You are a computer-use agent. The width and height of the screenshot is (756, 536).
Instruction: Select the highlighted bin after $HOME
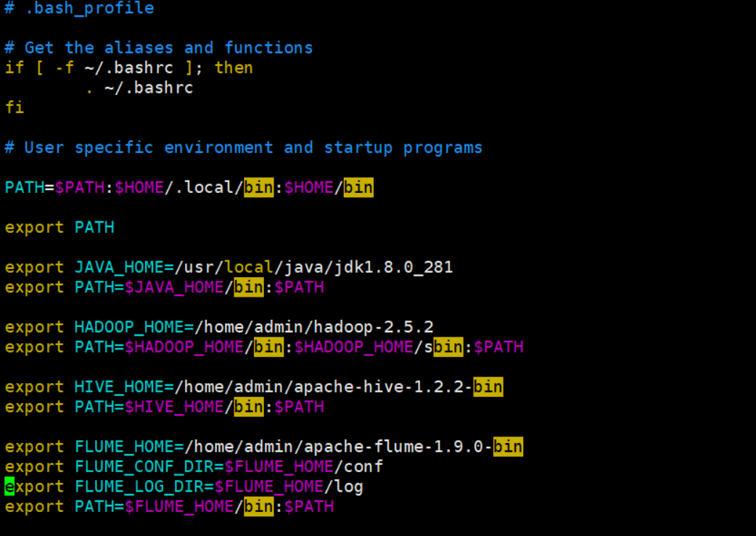coord(358,187)
